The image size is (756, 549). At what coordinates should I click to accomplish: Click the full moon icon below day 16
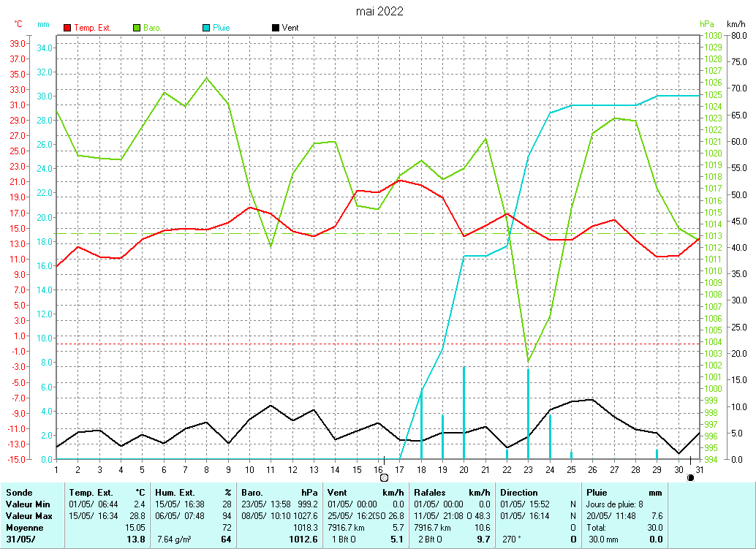pos(385,477)
